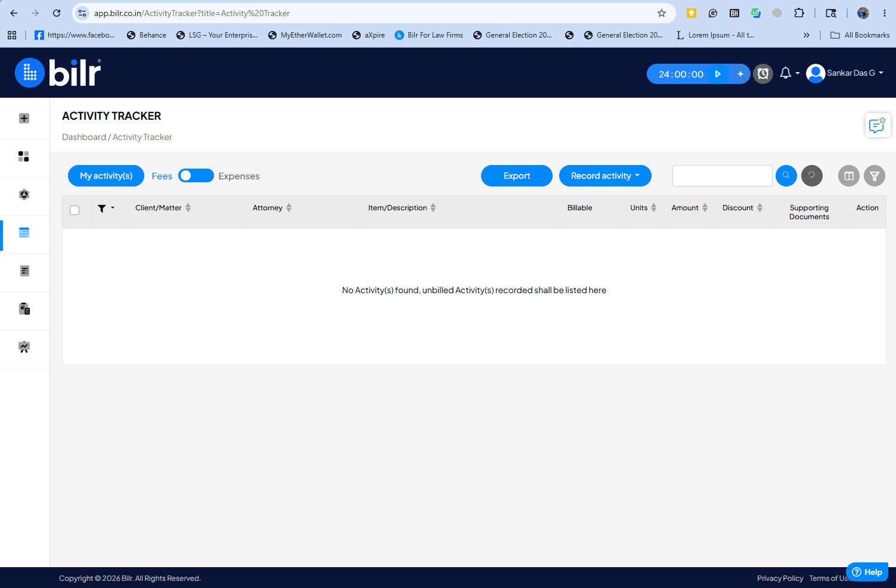896x588 pixels.
Task: Click the blue search magnifier button
Action: 786,176
